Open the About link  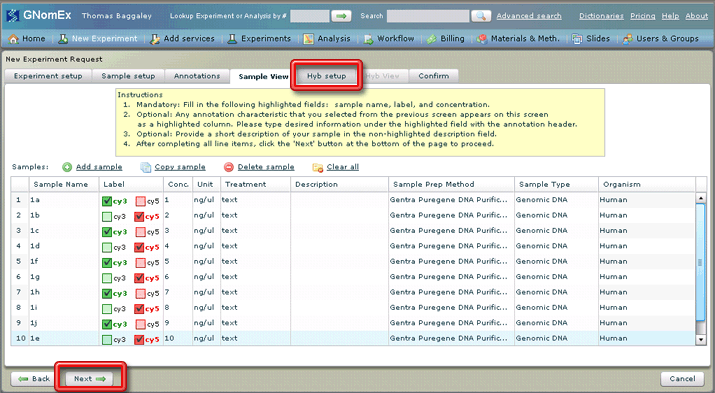coord(696,16)
